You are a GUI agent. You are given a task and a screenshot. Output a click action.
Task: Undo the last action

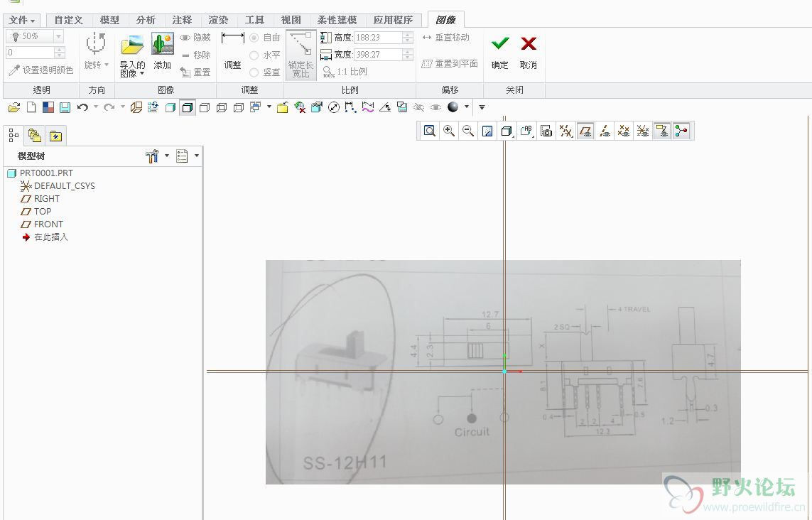click(x=82, y=107)
